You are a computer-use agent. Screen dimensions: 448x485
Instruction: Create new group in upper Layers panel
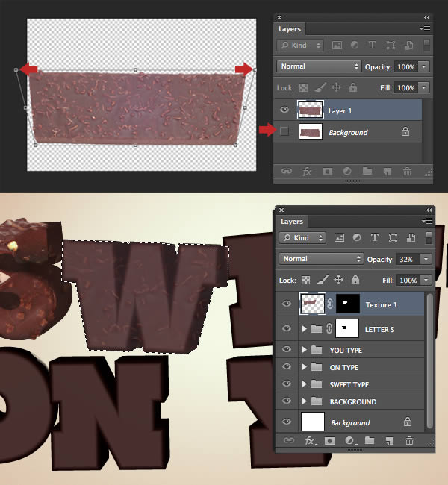coord(367,171)
